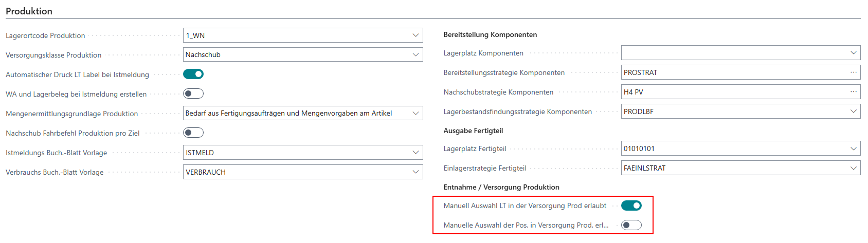Enable Nachschub Fahrbefehl Produktion pro Ziel
The height and width of the screenshot is (243, 868).
pyautogui.click(x=193, y=133)
